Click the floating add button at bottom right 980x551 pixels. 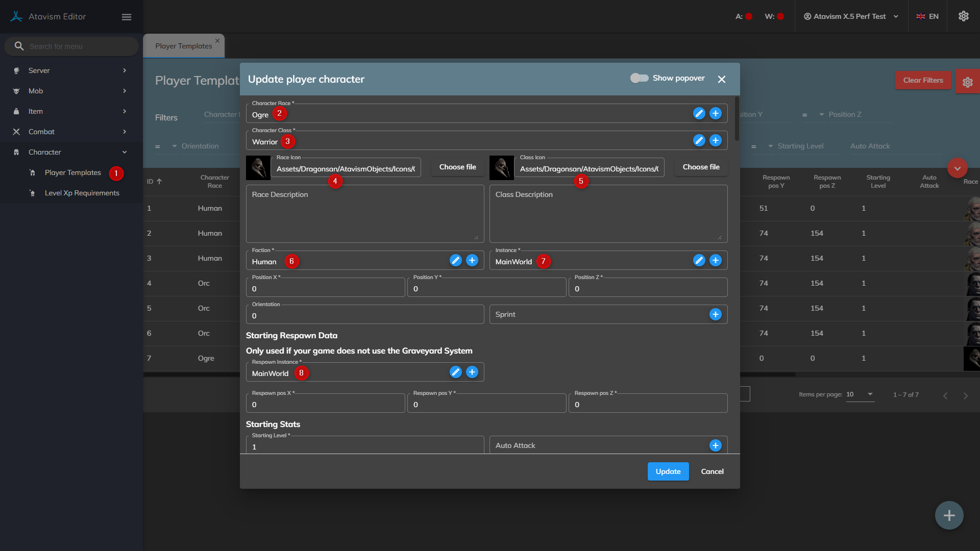click(949, 515)
